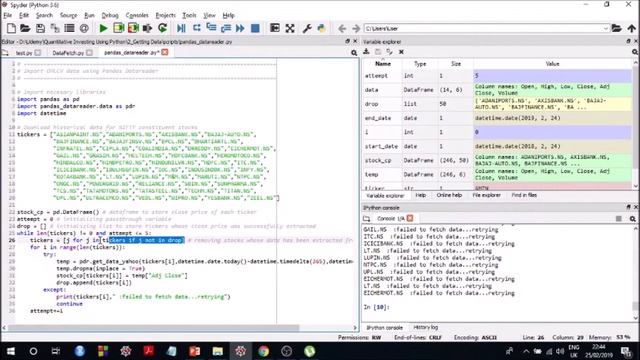The height and width of the screenshot is (360, 640).
Task: Toggle fullscreen mode icon
Action: (x=290, y=28)
